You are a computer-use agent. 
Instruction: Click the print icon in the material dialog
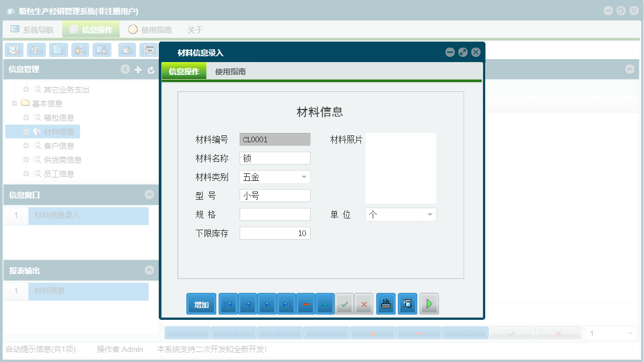point(386,303)
